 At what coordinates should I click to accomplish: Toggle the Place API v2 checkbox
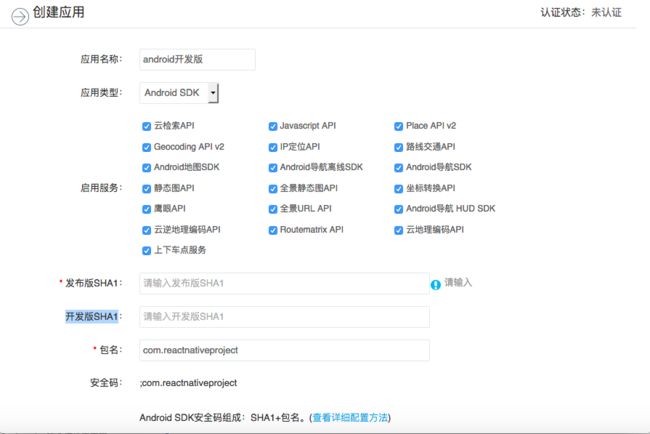398,126
